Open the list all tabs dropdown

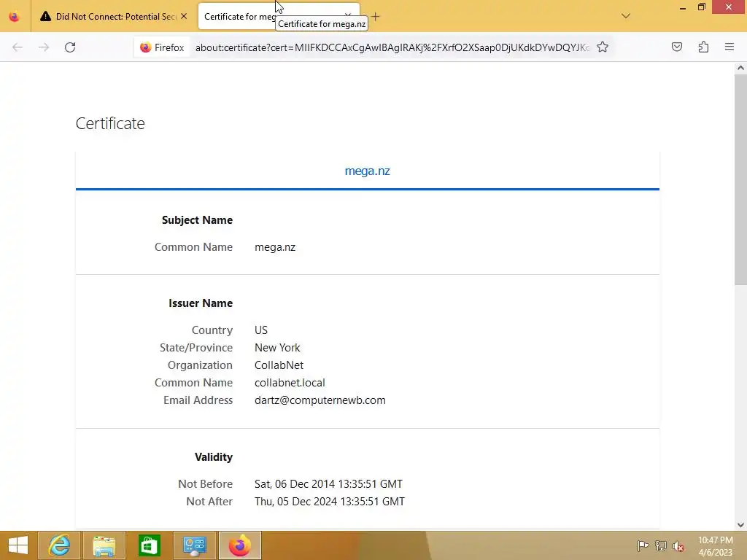(626, 16)
